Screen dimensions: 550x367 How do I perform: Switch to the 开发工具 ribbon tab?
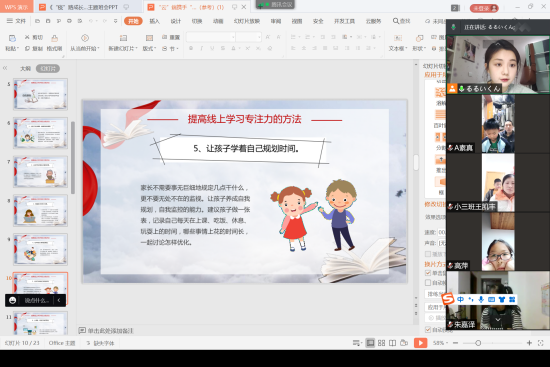click(x=344, y=21)
